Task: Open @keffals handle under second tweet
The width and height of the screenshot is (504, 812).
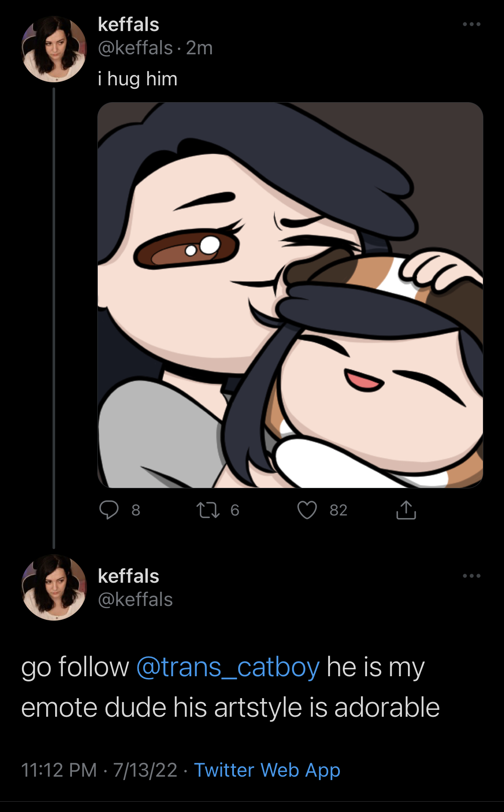Action: click(135, 600)
